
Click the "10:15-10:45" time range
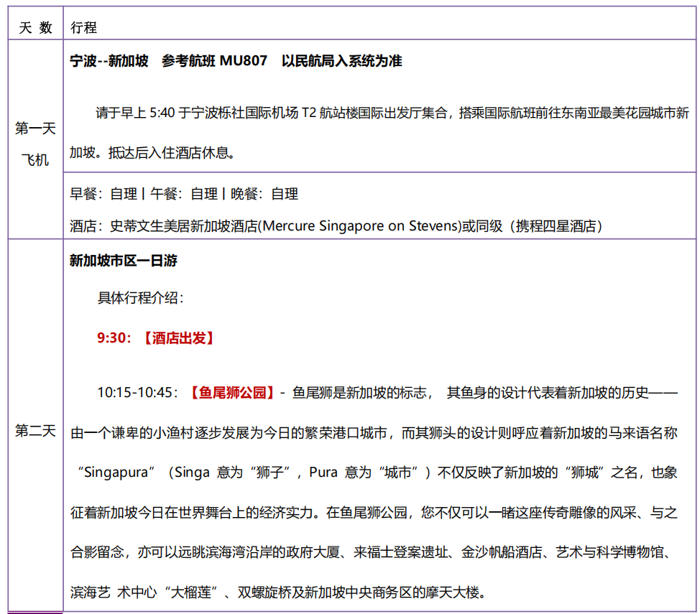(x=137, y=392)
